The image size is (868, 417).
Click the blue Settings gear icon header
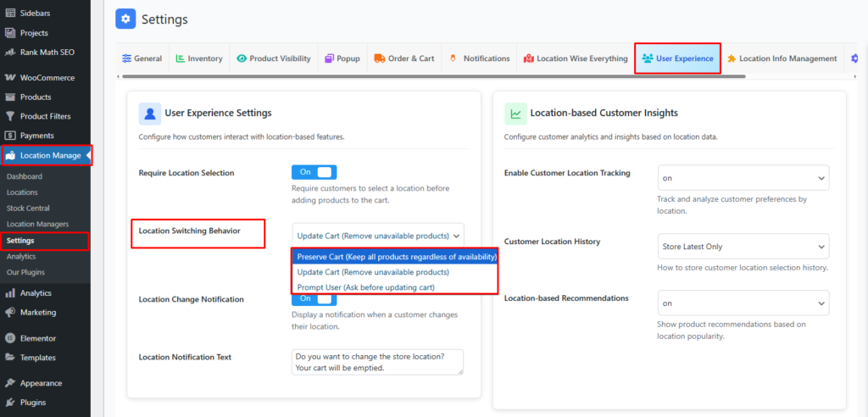[x=125, y=19]
